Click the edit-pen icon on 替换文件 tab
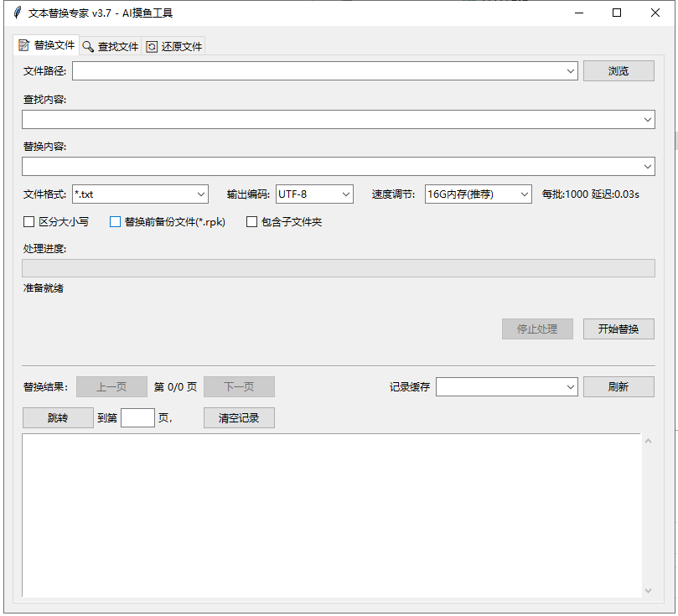The height and width of the screenshot is (616, 678). point(23,46)
